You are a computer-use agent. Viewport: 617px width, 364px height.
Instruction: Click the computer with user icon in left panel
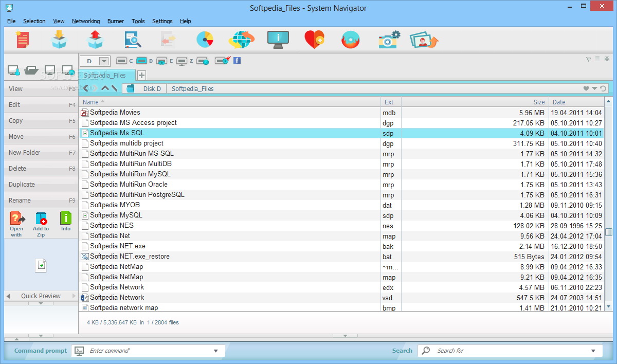(14, 70)
